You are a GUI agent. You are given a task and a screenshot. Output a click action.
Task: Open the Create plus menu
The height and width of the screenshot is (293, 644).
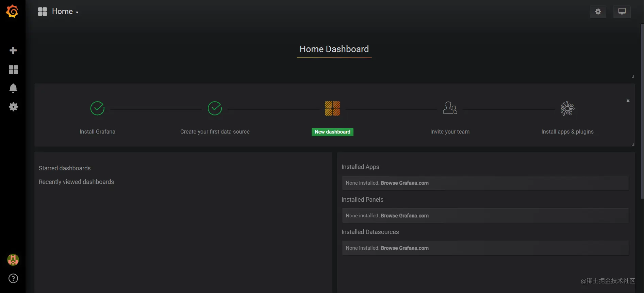click(x=13, y=50)
